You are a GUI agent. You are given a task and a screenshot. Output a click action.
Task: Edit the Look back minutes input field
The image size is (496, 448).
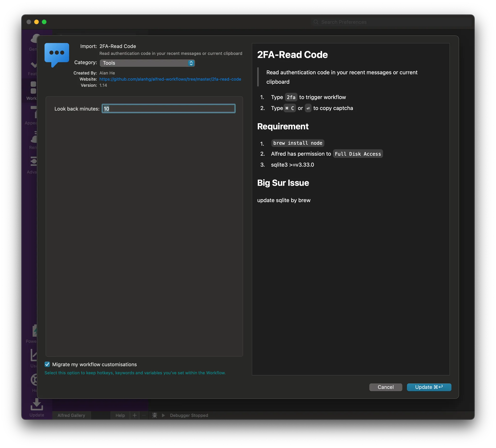pos(168,108)
